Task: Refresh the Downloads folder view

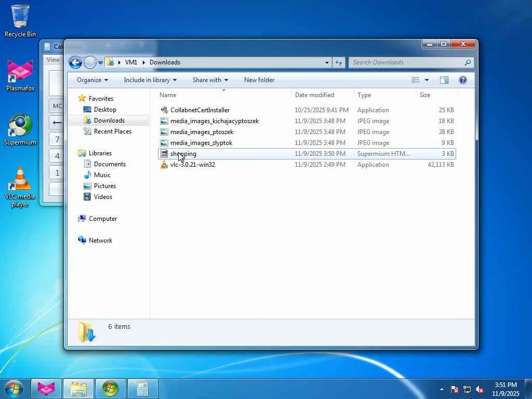Action: (x=339, y=62)
